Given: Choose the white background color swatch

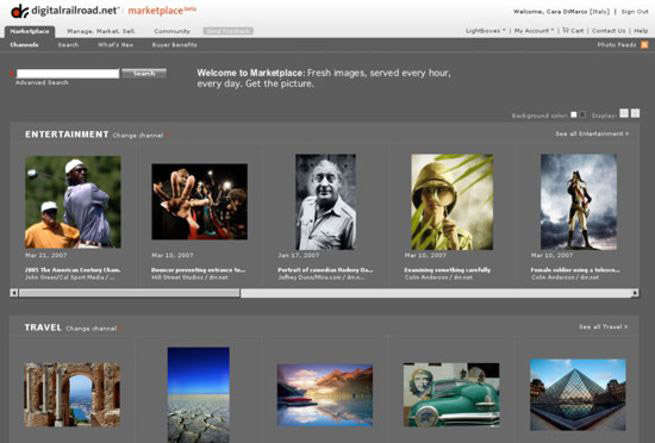Looking at the screenshot, I should point(574,115).
